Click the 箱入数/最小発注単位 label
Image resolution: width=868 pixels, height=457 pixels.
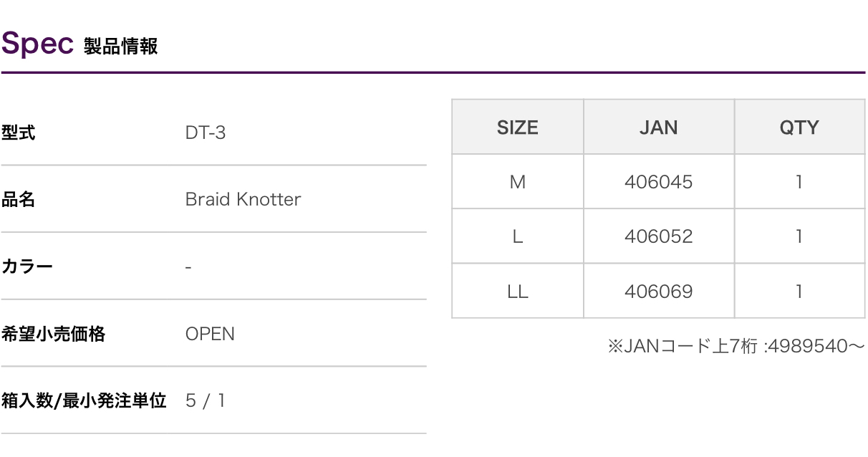pos(84,400)
